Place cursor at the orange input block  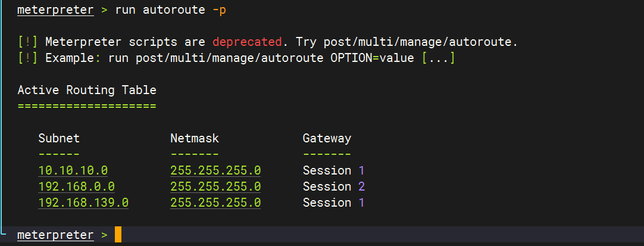(x=118, y=235)
